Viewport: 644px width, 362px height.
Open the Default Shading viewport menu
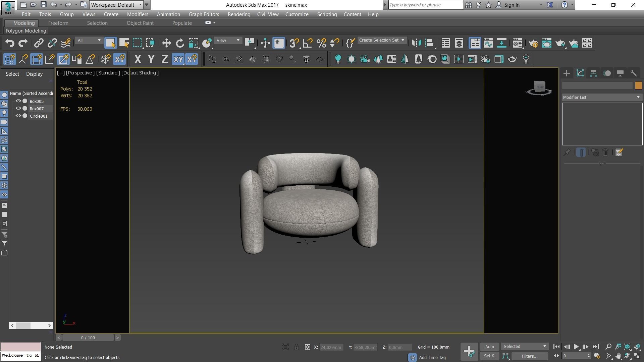coord(140,73)
